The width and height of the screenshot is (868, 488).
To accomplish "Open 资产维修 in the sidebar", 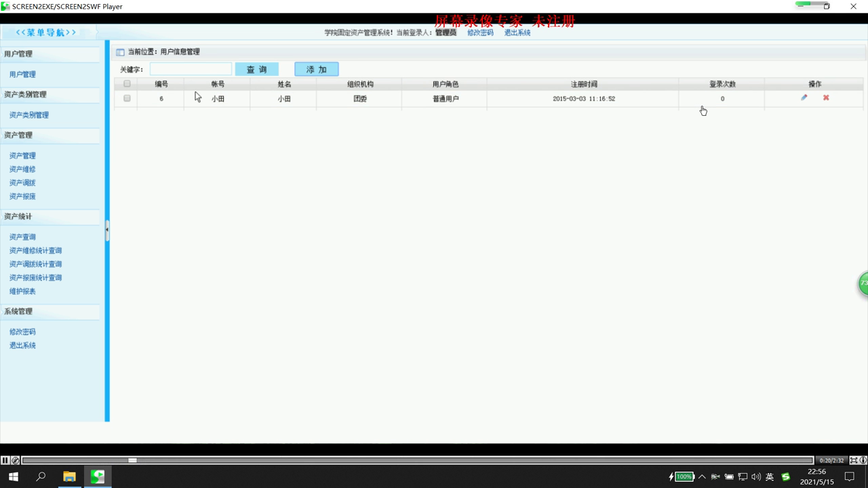I will [x=22, y=169].
